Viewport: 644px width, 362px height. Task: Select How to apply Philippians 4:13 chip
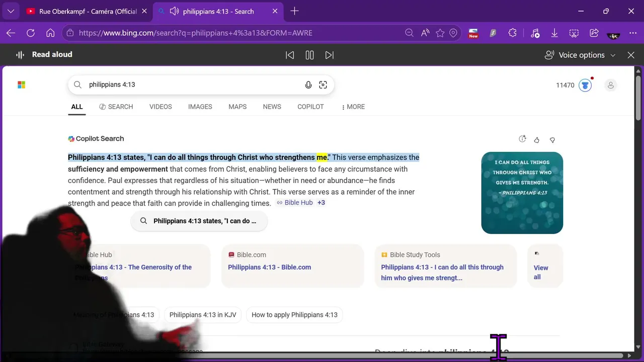click(x=294, y=315)
